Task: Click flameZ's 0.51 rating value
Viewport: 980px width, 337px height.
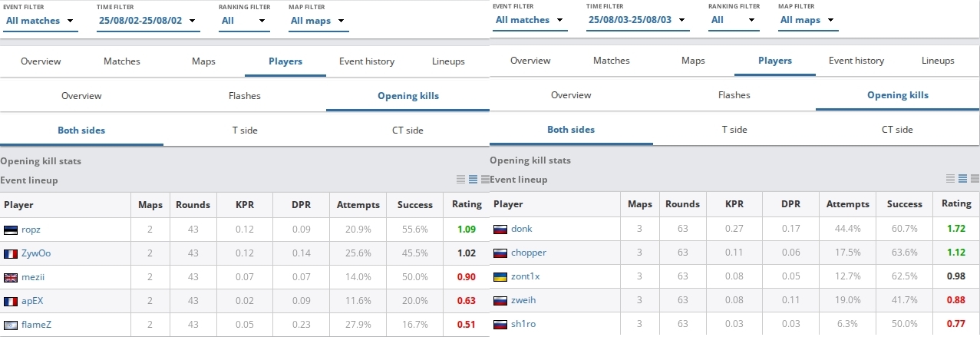Action: point(467,325)
